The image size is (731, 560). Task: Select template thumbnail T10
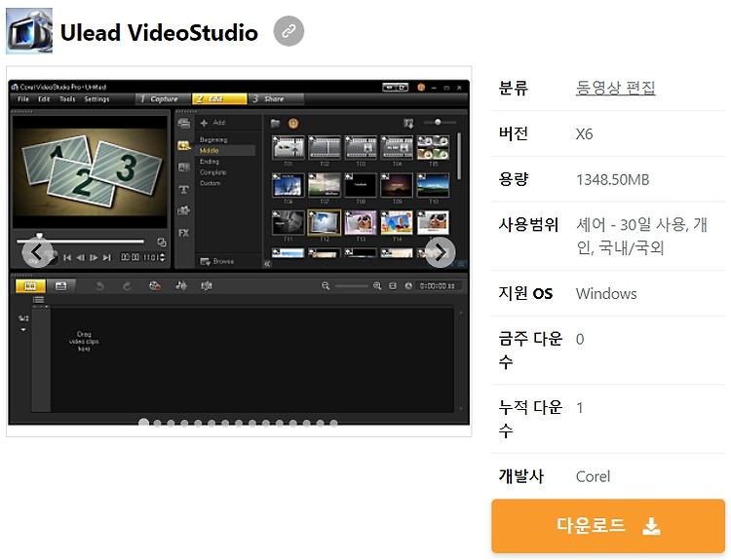[x=433, y=185]
